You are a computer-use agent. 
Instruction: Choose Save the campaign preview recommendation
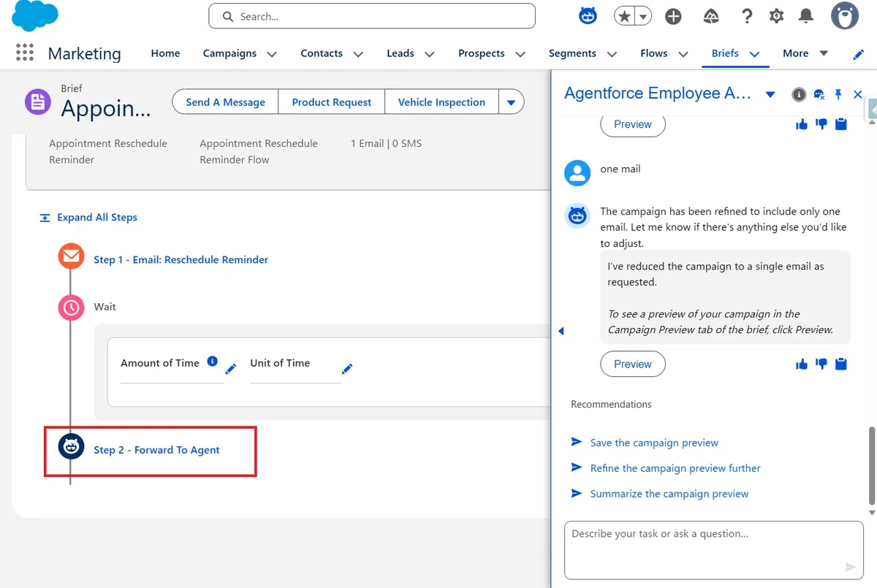[x=654, y=443]
